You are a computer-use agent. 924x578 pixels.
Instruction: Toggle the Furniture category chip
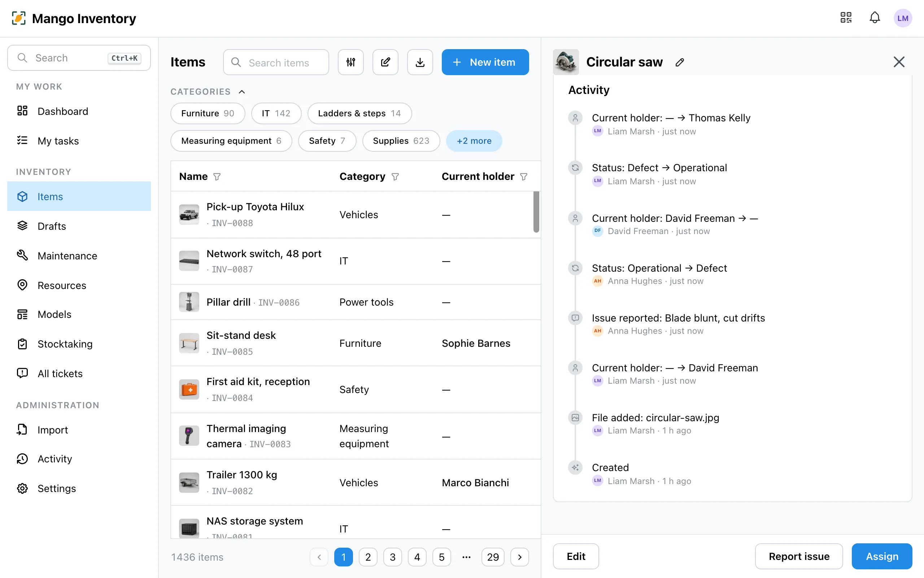point(208,113)
